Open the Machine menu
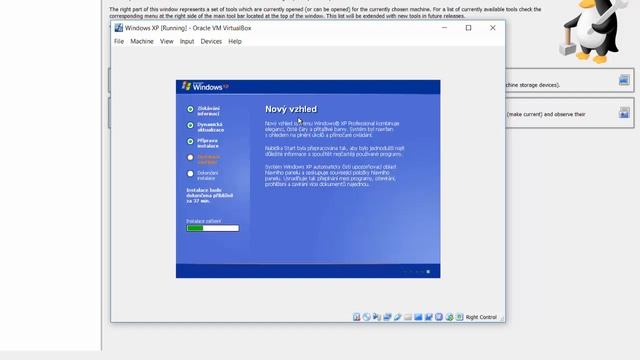 [142, 41]
